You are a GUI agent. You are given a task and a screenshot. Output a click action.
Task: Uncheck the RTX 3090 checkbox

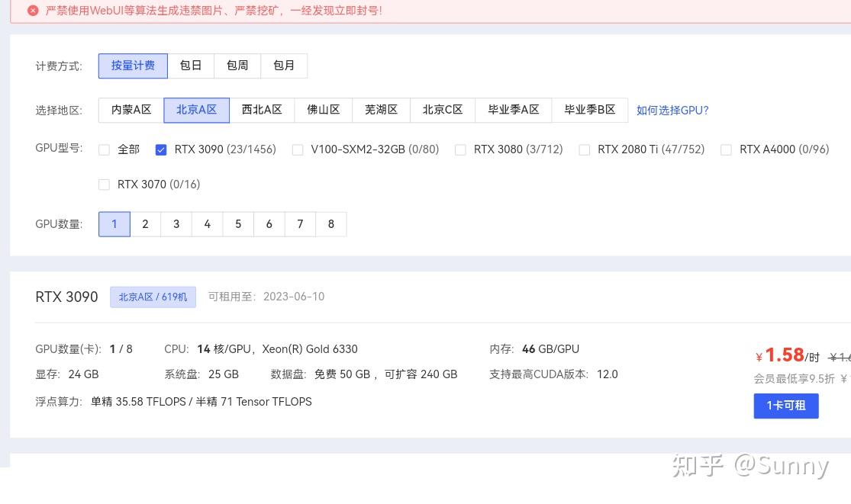pos(161,150)
